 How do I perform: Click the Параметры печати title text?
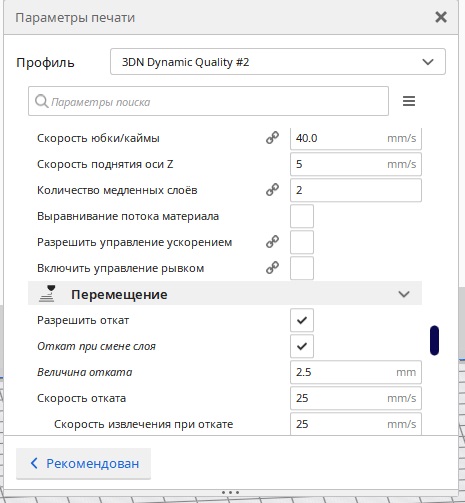(x=75, y=17)
